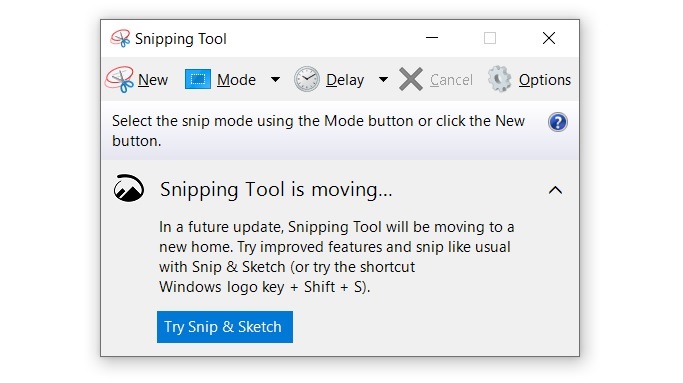Click the Snipping Tool title bar icon
The height and width of the screenshot is (383, 683).
[120, 38]
